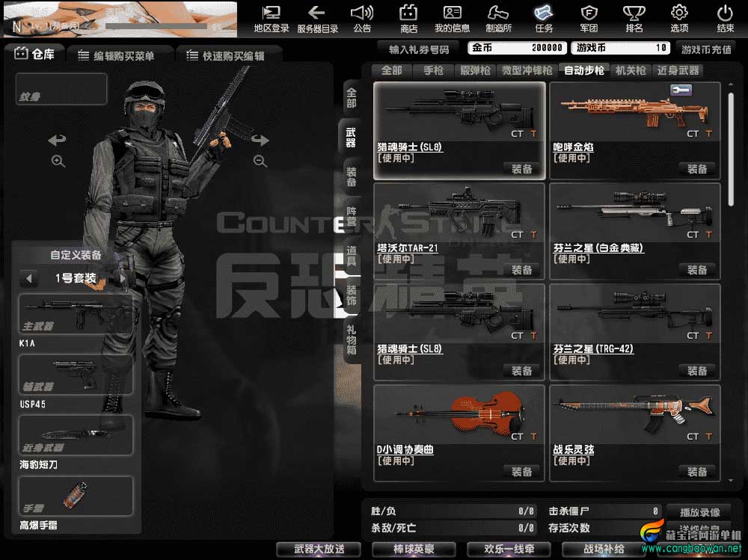Viewport: 748px width, 560px height.
Task: Select 塔沃尔TAR-21 weapon thumbnail
Action: (459, 212)
